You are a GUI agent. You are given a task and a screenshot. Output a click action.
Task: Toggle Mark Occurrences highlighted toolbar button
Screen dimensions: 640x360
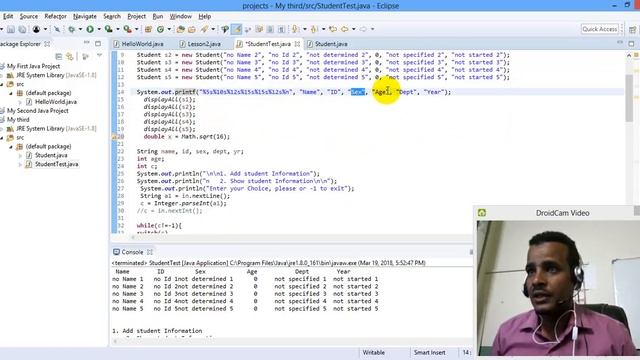236,29
